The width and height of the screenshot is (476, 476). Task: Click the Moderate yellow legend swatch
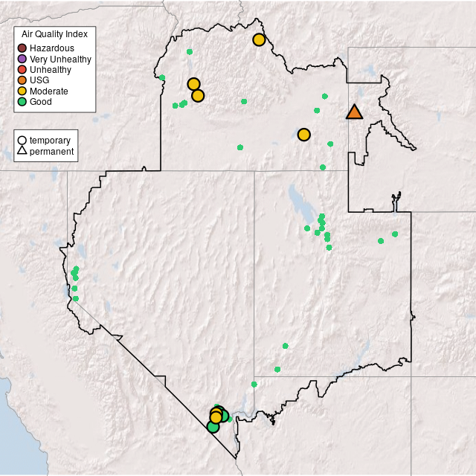click(22, 91)
